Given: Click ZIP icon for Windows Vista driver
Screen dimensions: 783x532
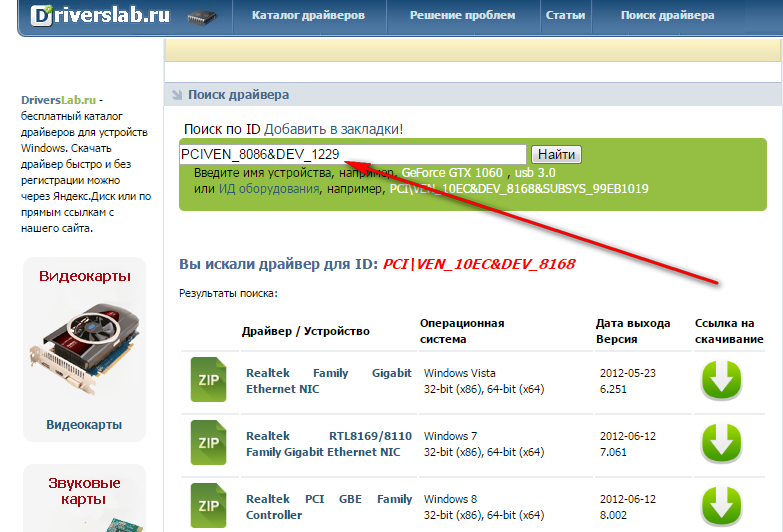Looking at the screenshot, I should (x=208, y=380).
